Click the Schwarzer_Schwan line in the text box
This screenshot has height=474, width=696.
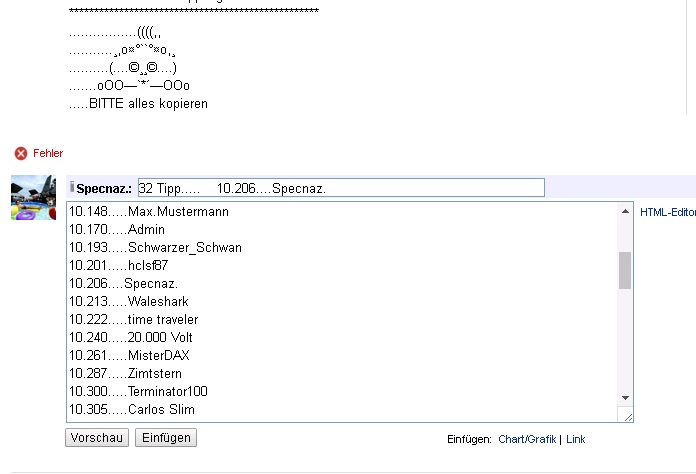click(x=155, y=248)
